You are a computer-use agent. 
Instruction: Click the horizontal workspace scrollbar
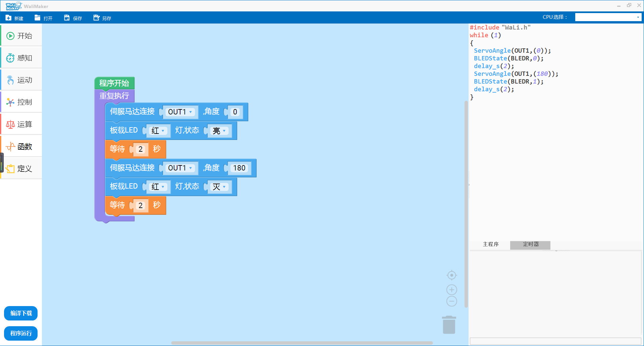(302, 343)
